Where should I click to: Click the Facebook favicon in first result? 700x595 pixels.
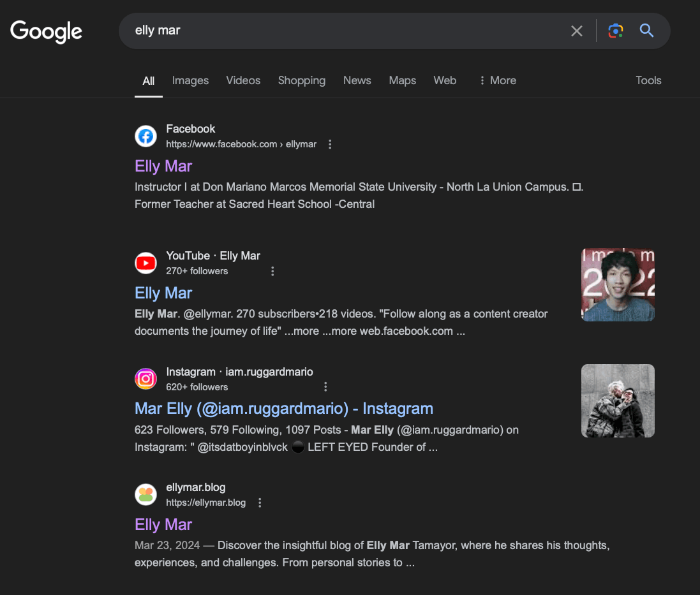146,136
